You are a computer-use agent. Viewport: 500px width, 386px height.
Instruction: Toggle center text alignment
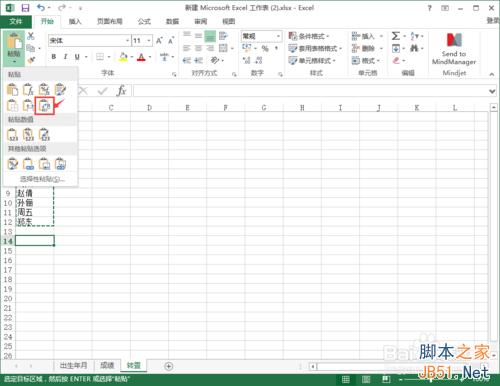[198, 48]
